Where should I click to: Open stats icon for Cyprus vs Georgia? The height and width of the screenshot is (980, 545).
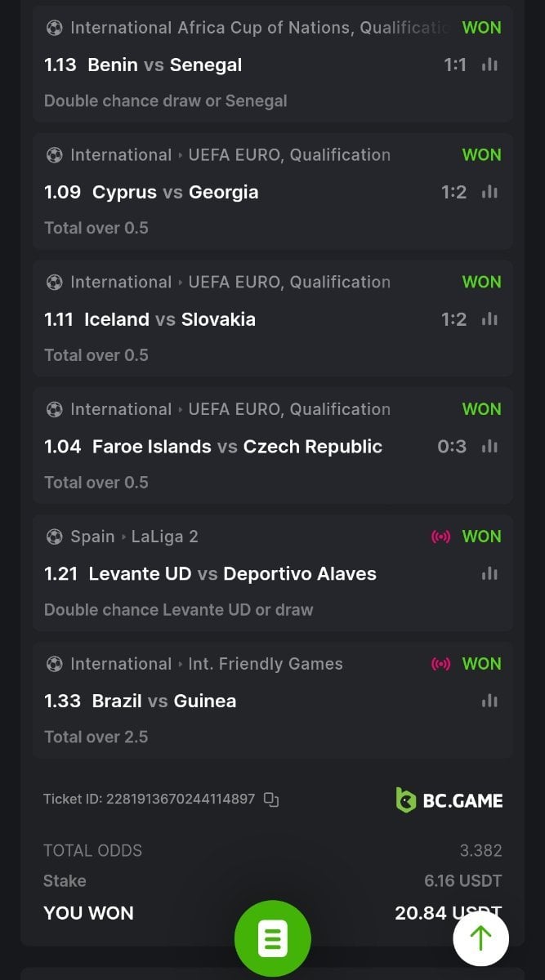489,192
